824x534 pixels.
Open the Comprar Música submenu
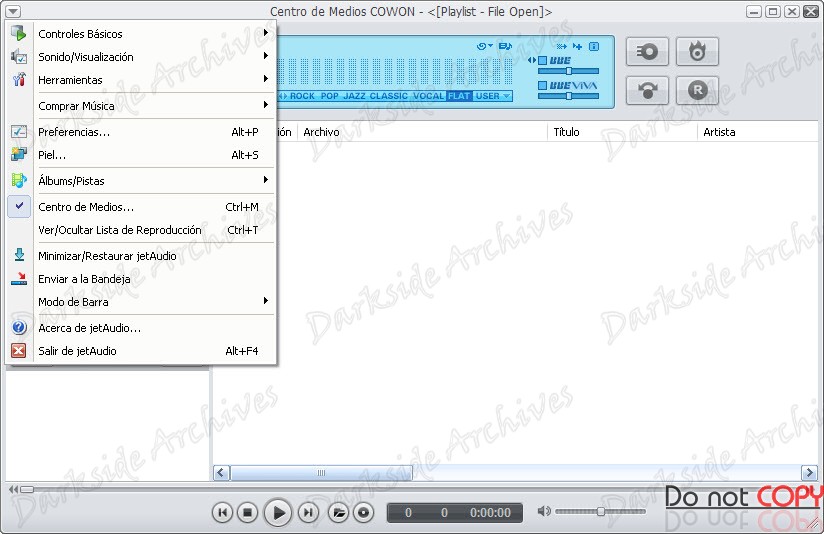click(x=141, y=106)
